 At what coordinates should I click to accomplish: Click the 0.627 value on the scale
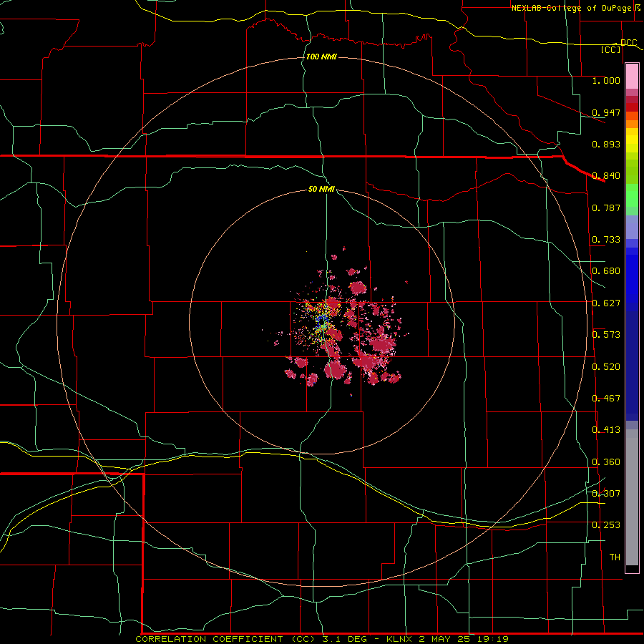606,303
